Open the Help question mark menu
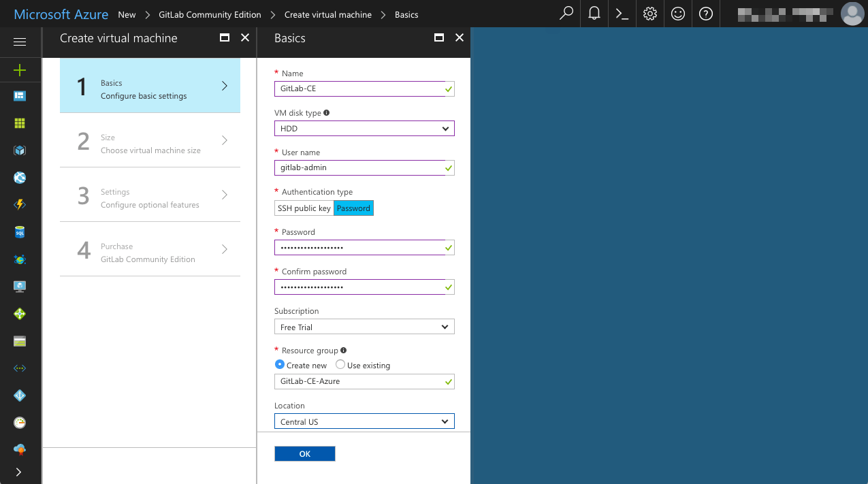Viewport: 868px width, 484px height. click(705, 14)
